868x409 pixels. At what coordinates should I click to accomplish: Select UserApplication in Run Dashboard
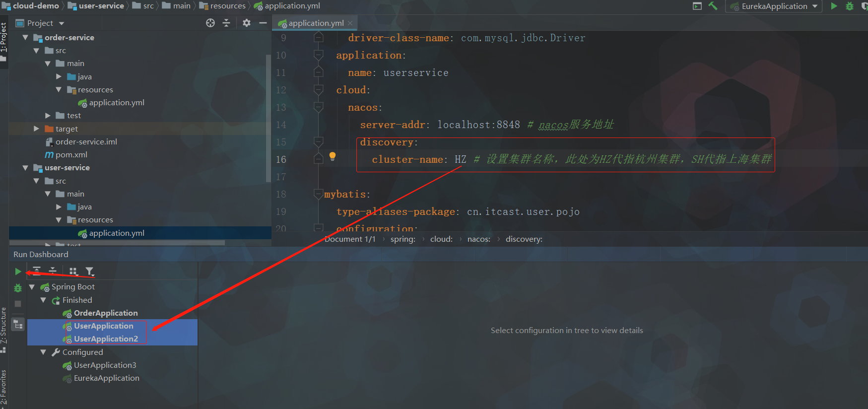[104, 326]
